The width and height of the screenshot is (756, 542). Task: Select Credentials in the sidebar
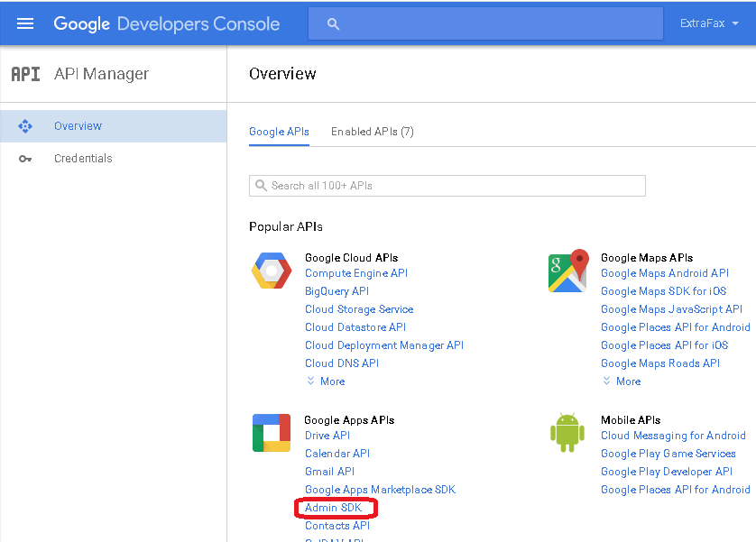point(114,159)
